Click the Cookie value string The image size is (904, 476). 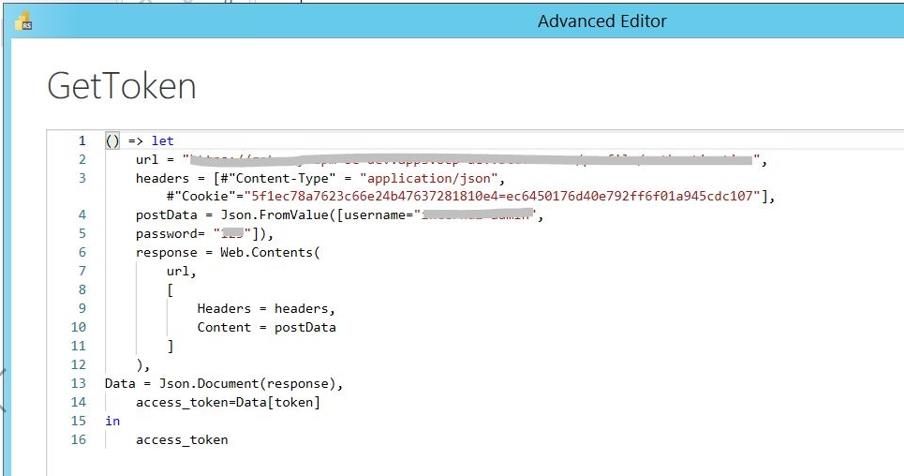(x=503, y=197)
